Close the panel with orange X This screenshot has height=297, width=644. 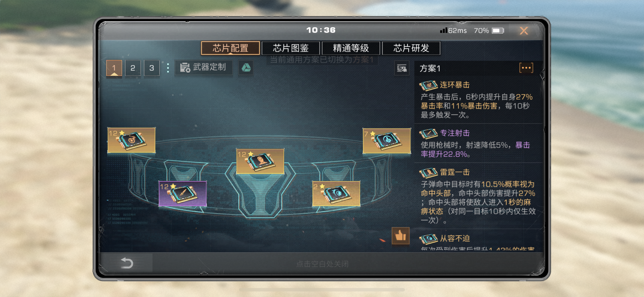[x=524, y=31]
